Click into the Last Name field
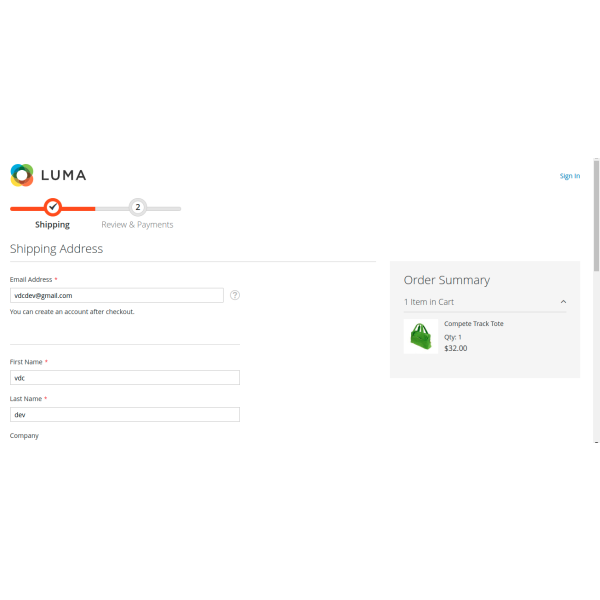 124,414
